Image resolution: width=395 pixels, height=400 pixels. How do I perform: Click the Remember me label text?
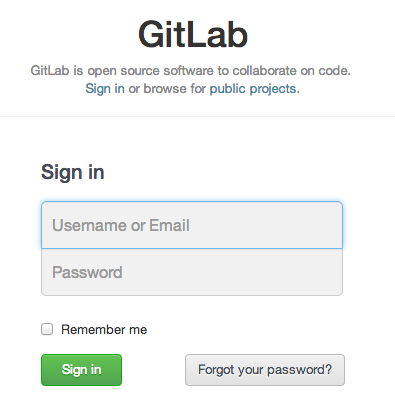tap(104, 330)
